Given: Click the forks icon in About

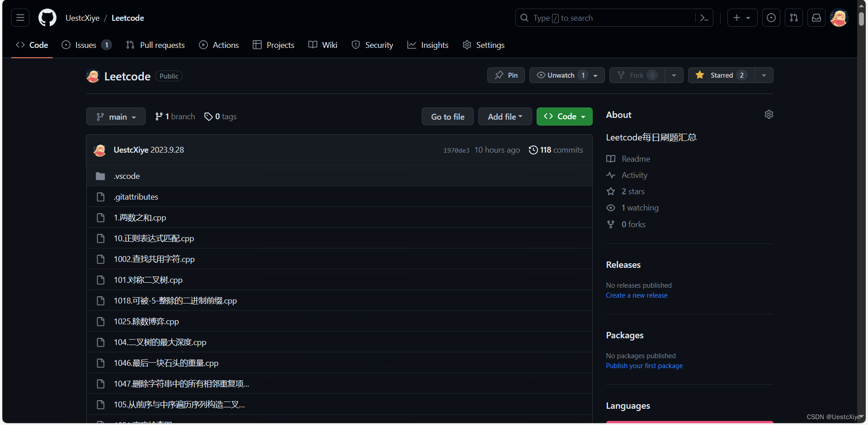Looking at the screenshot, I should click(x=611, y=224).
